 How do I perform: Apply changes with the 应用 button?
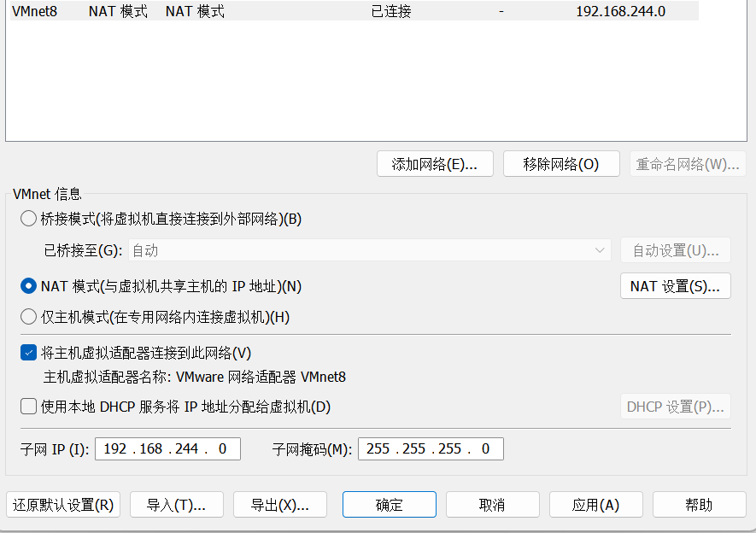pos(595,505)
